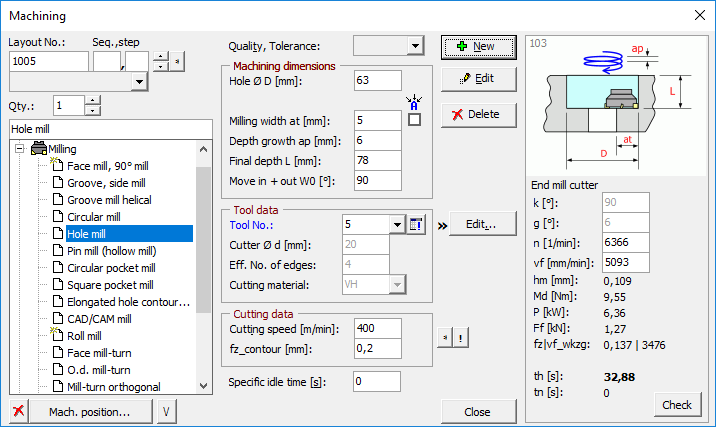This screenshot has width=716, height=427.
Task: Expand the Tool No. dropdown list
Action: 397,224
